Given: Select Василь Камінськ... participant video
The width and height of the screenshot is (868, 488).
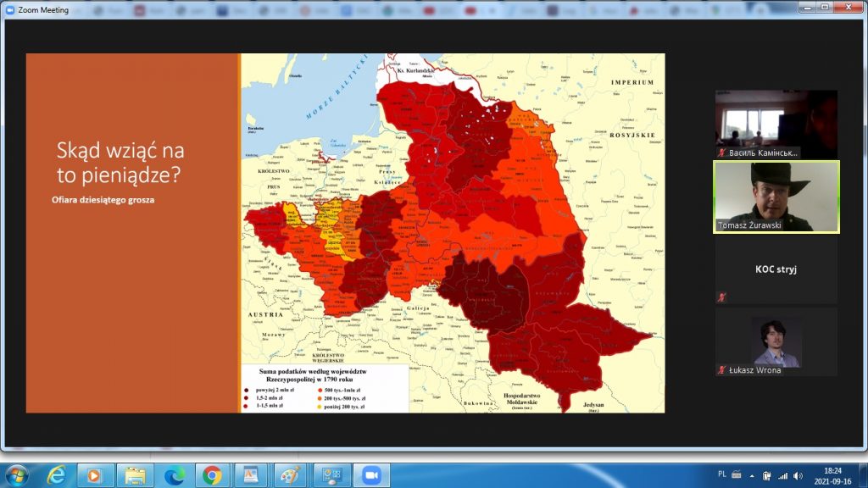Looking at the screenshot, I should pos(776,124).
